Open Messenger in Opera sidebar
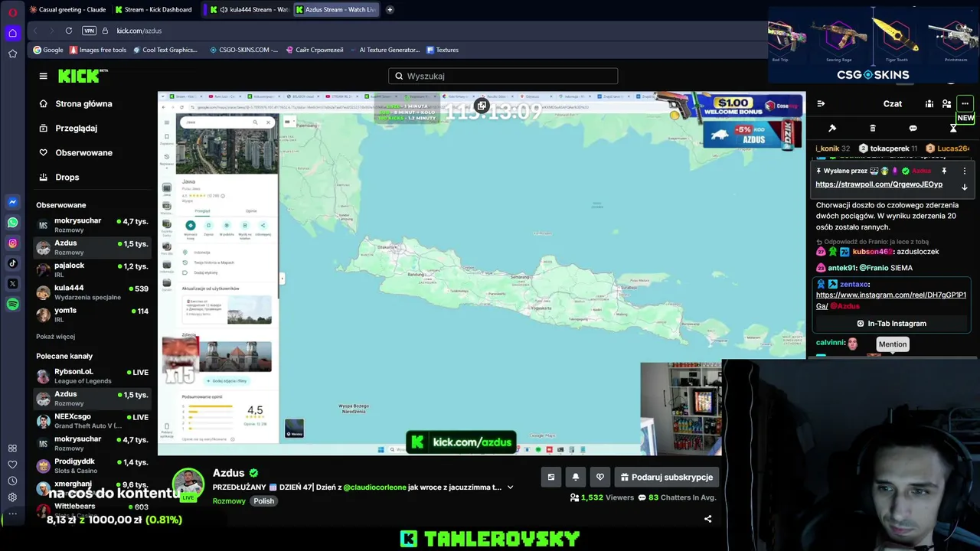Viewport: 980px width, 551px height. 12,202
